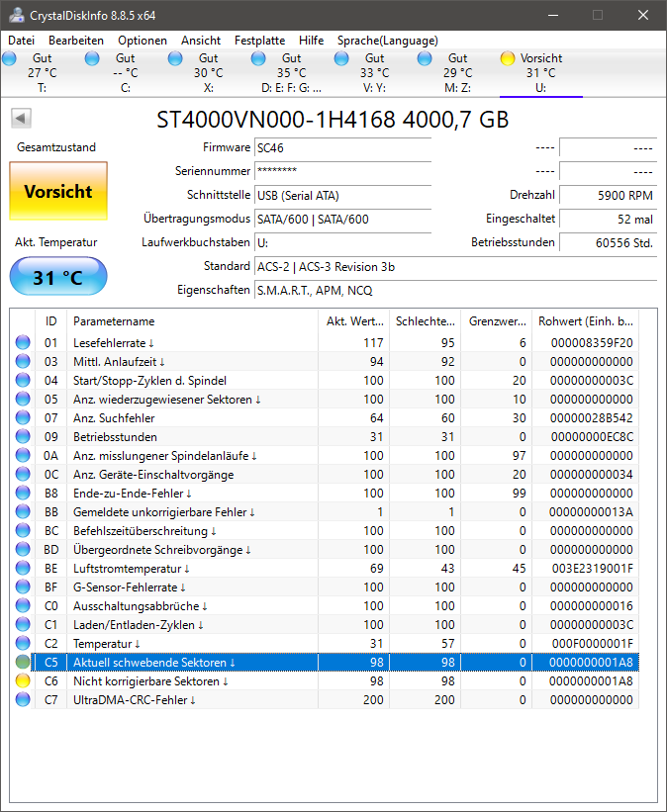The height and width of the screenshot is (812, 667).
Task: Click the Firmware field SC46
Action: [x=343, y=148]
